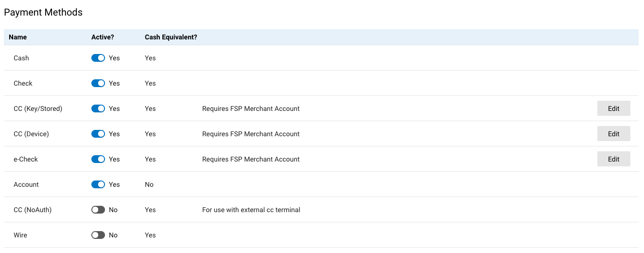Select the CC (Key/Stored) name text
This screenshot has height=253, width=644.
(38, 108)
